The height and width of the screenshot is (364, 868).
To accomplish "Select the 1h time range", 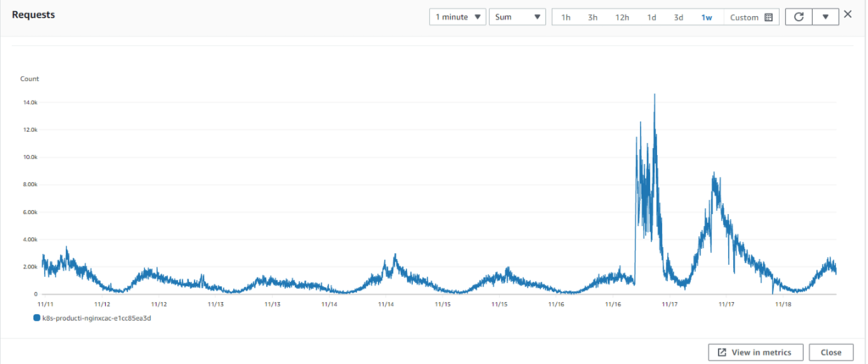I will point(565,17).
